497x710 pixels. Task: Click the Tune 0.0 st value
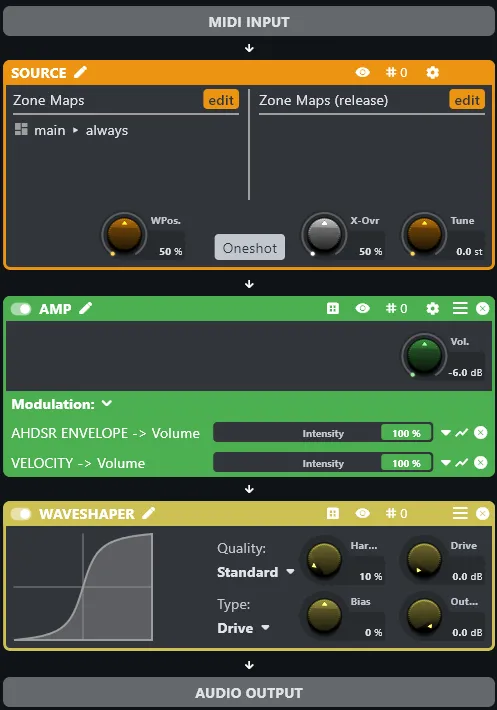click(x=469, y=251)
